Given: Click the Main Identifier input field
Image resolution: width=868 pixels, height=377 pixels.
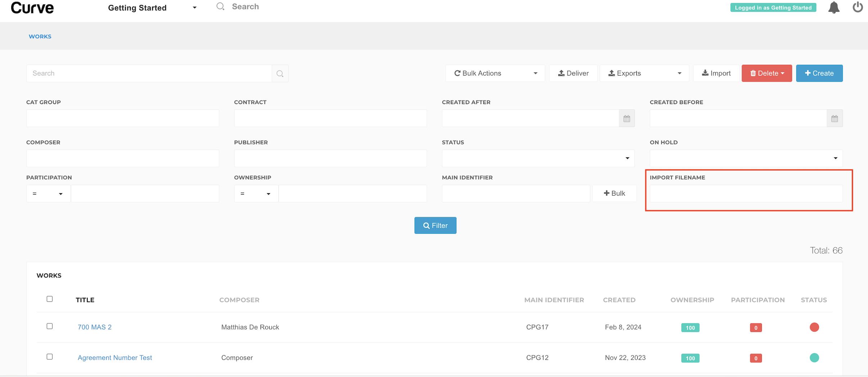Looking at the screenshot, I should pyautogui.click(x=516, y=194).
